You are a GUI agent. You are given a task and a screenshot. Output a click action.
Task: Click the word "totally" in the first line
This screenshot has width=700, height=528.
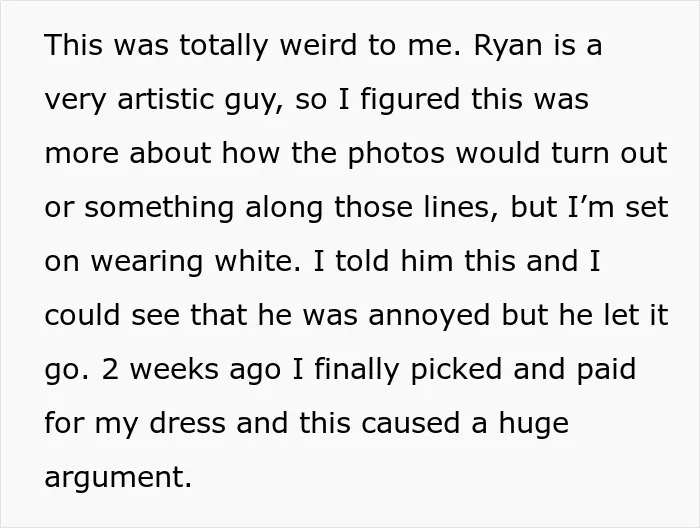point(224,46)
